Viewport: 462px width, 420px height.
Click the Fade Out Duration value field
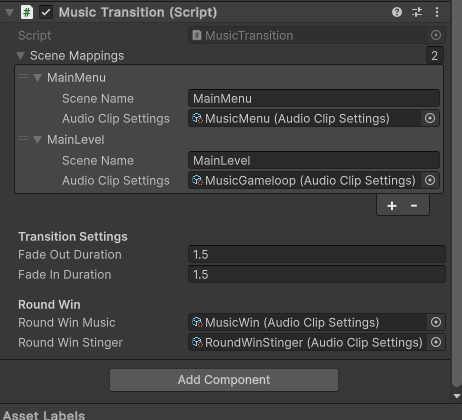[x=317, y=255]
